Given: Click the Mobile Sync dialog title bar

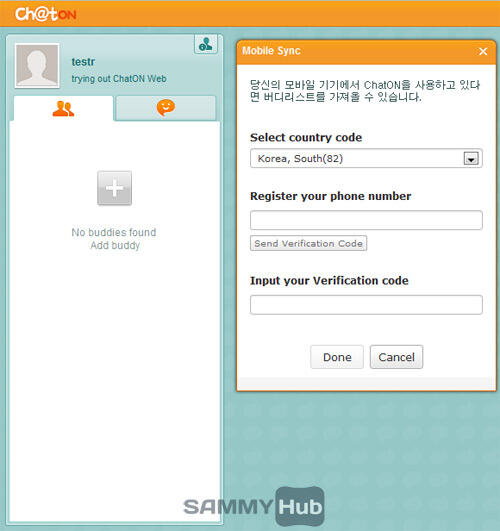Looking at the screenshot, I should tap(366, 51).
